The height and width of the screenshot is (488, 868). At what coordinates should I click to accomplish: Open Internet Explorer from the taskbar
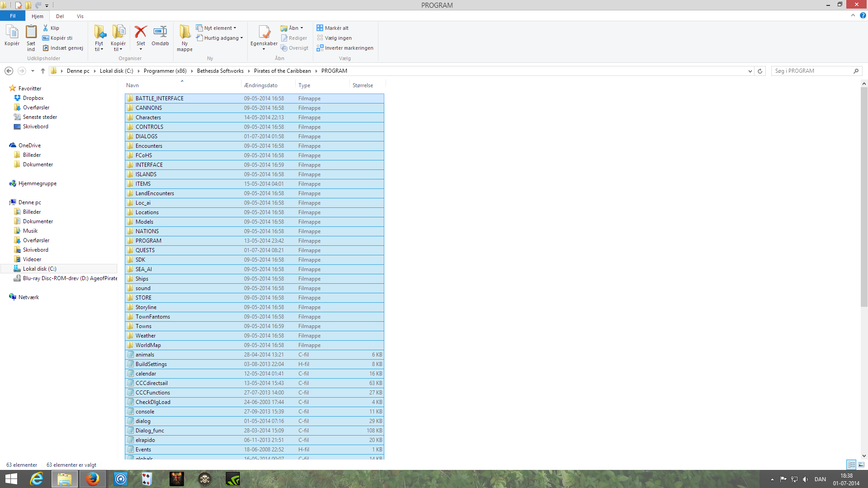click(x=37, y=479)
